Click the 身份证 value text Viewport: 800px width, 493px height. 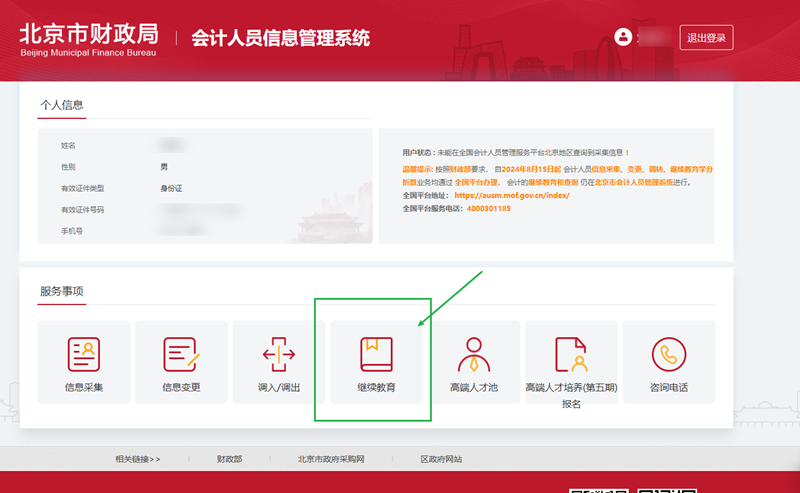point(171,188)
